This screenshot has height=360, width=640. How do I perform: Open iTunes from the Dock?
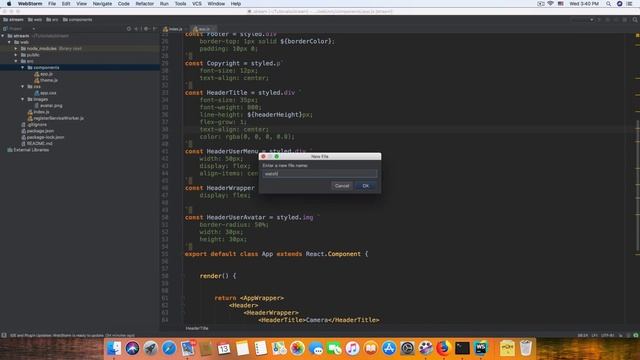pyautogui.click(x=352, y=348)
